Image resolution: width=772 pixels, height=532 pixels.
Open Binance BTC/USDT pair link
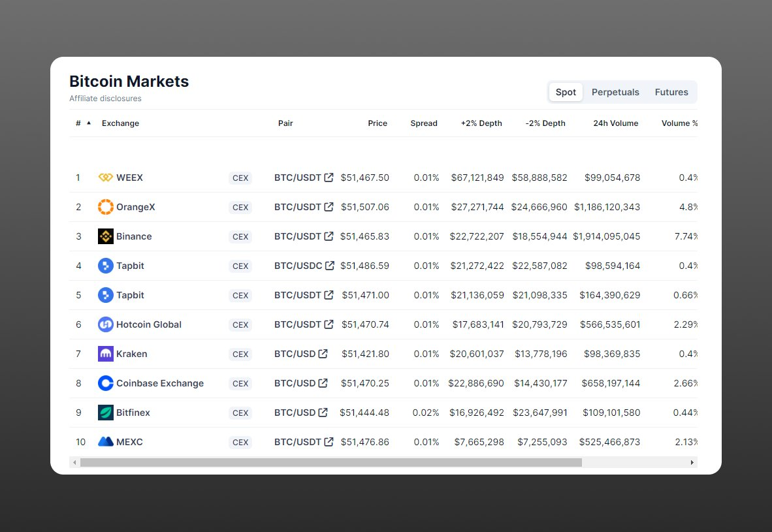click(298, 236)
